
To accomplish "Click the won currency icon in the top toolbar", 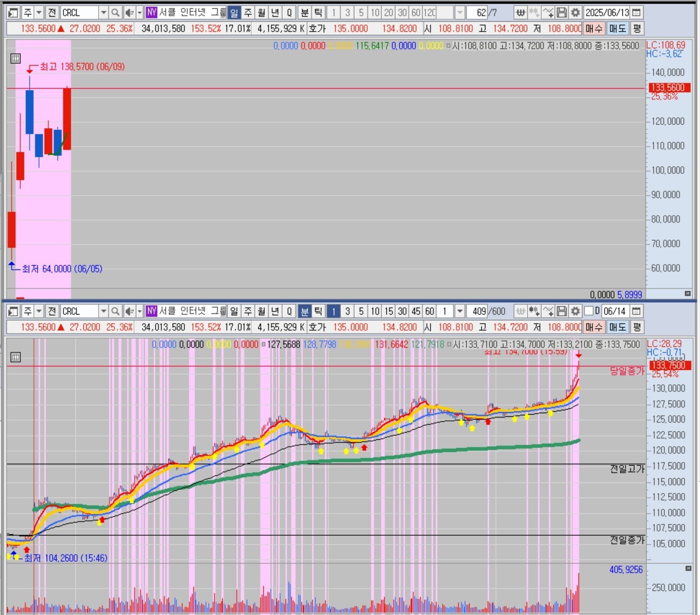I will [x=521, y=12].
